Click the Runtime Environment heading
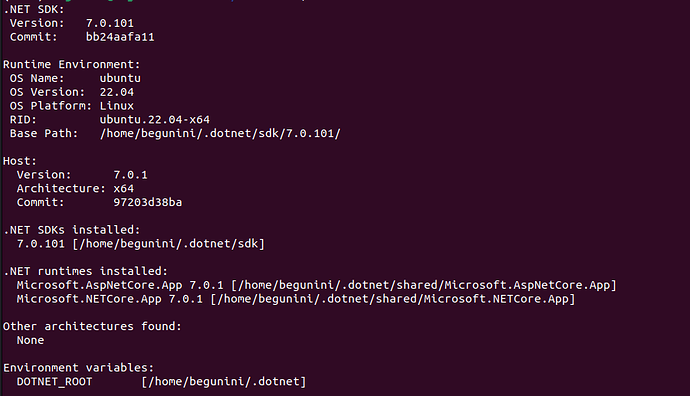Screen dimensions: 690x396 pyautogui.click(x=71, y=65)
